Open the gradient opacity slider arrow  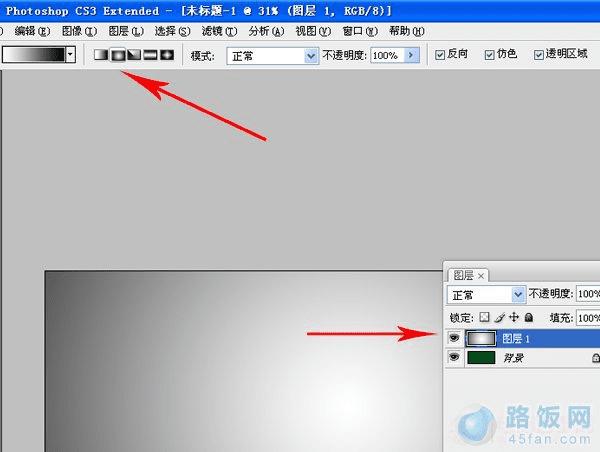click(x=412, y=55)
